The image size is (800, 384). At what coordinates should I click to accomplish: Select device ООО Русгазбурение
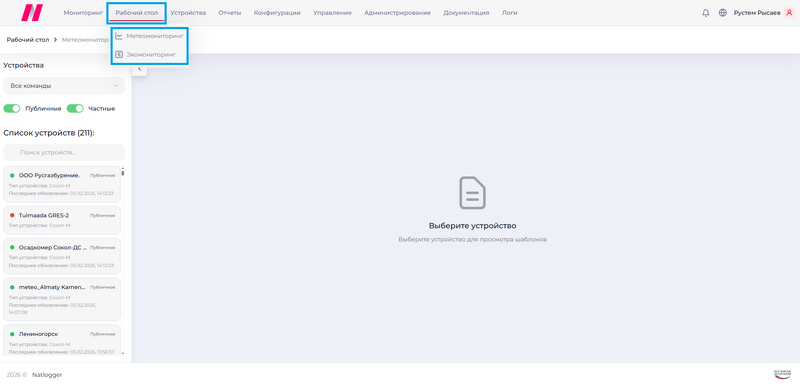[62, 184]
